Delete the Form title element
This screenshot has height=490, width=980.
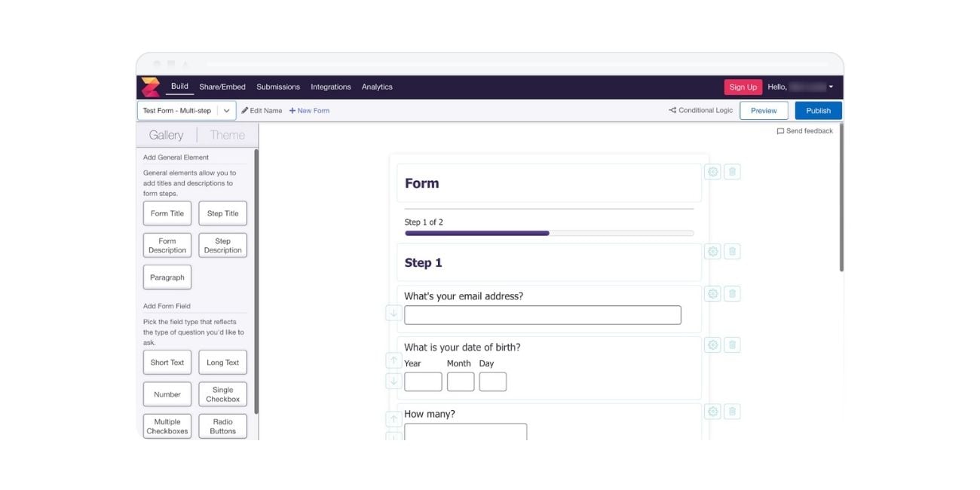(x=732, y=172)
